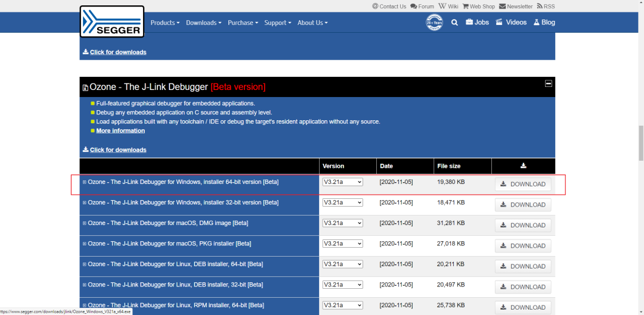Download Ozone Windows 64-bit installer
Viewport: 644px width, 315px height.
pos(523,184)
